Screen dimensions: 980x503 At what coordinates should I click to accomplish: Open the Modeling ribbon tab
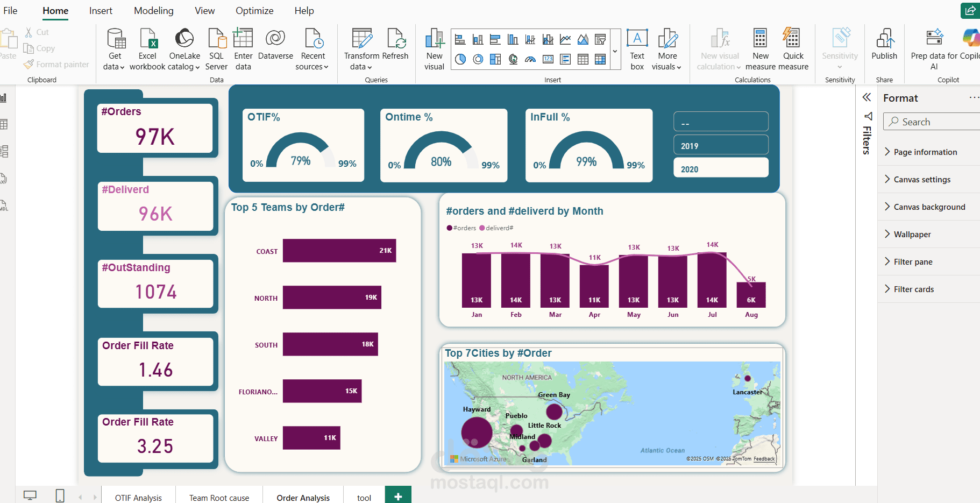tap(154, 11)
